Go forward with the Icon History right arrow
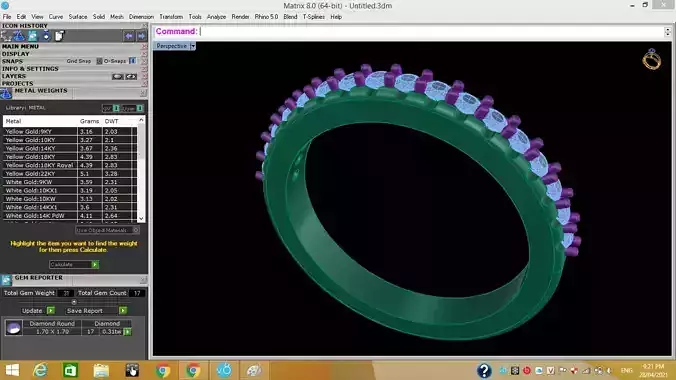This screenshot has width=676, height=380. [x=141, y=36]
